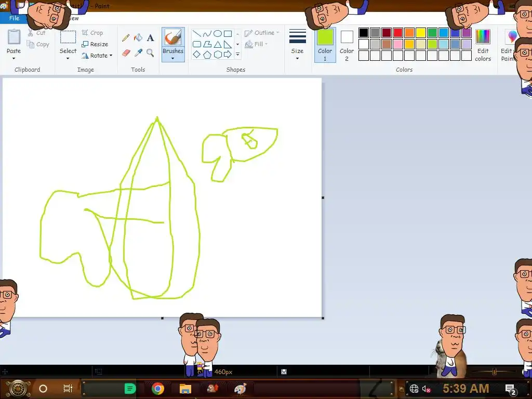Choose the Right arrow shape
The image size is (532, 399).
pyautogui.click(x=228, y=54)
